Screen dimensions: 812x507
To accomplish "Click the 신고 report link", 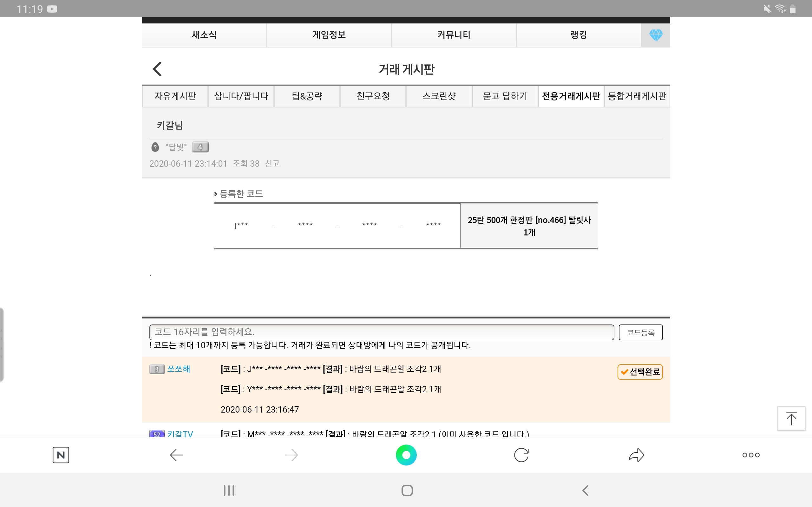I will (272, 164).
